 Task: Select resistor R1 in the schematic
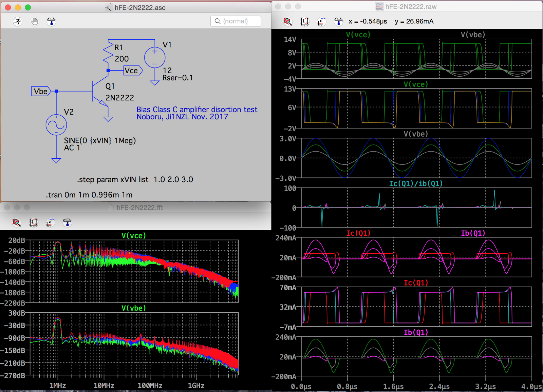click(x=108, y=53)
